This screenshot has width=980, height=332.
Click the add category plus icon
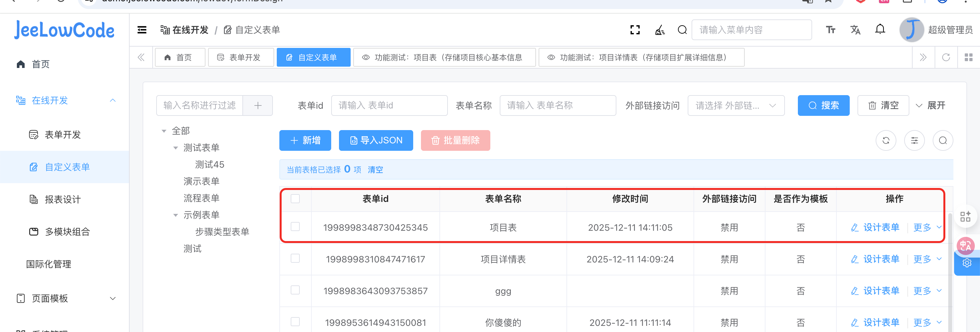tap(258, 105)
